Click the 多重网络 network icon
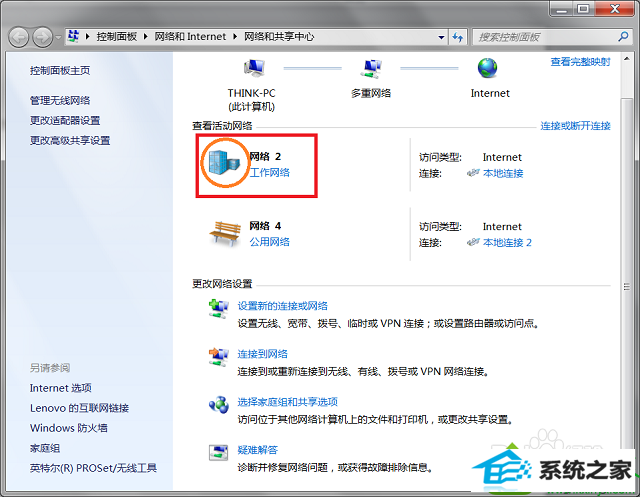 pos(371,68)
